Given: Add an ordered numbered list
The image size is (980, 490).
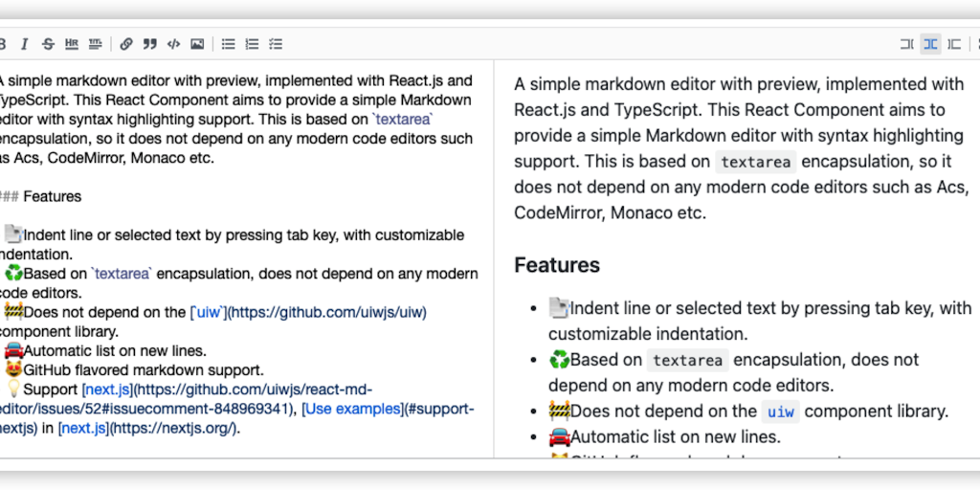Looking at the screenshot, I should click(252, 44).
